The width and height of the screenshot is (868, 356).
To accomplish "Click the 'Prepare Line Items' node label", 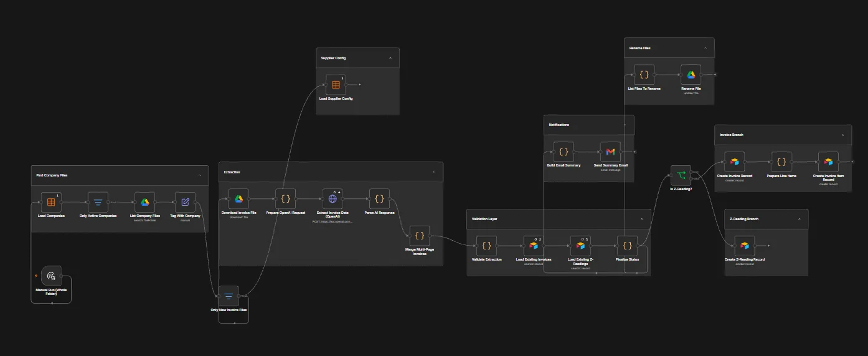I will 781,176.
